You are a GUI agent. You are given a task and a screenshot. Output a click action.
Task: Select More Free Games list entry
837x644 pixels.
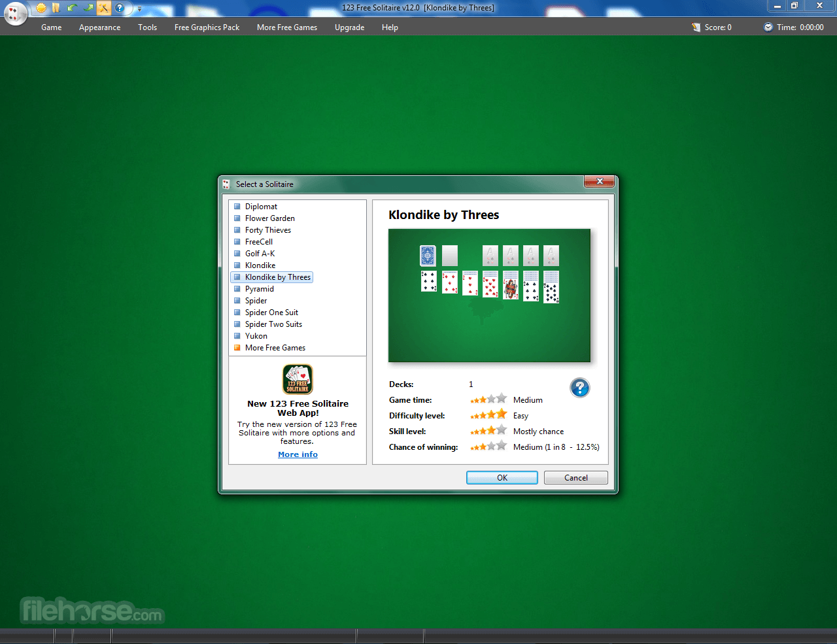[275, 348]
